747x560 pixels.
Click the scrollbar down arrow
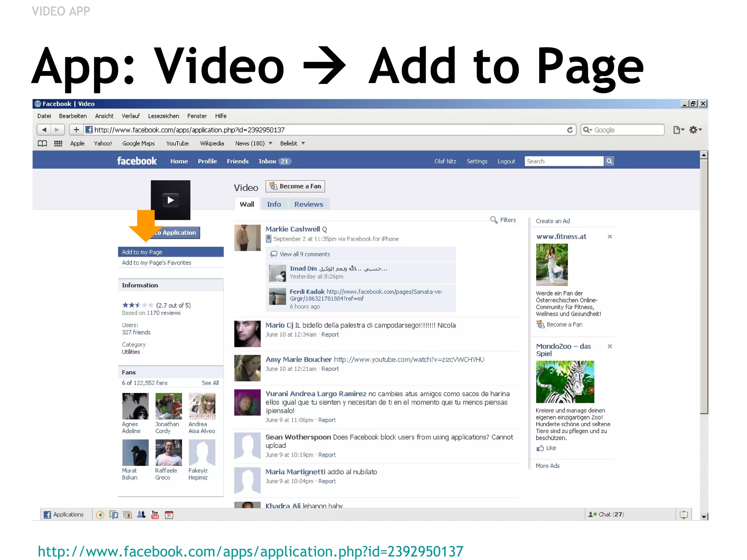[704, 516]
